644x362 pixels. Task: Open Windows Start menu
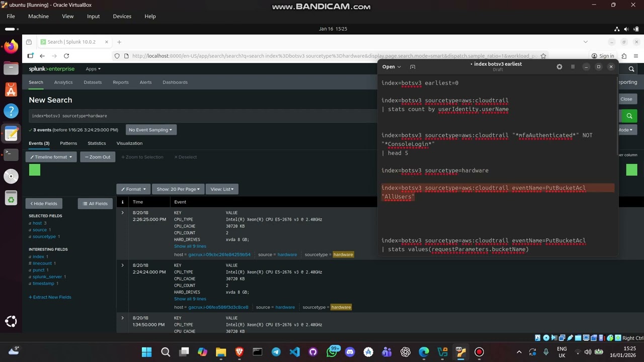tap(146, 351)
